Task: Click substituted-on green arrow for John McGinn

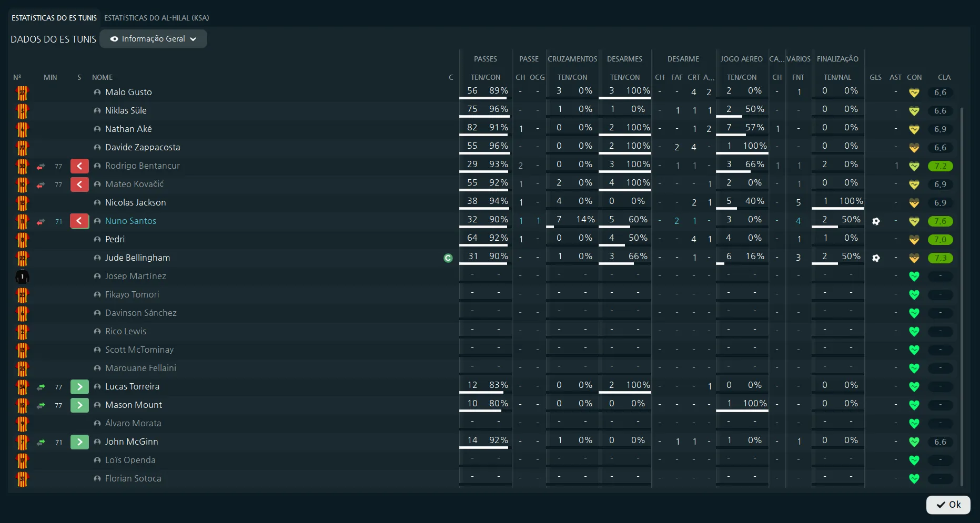Action: pos(79,442)
